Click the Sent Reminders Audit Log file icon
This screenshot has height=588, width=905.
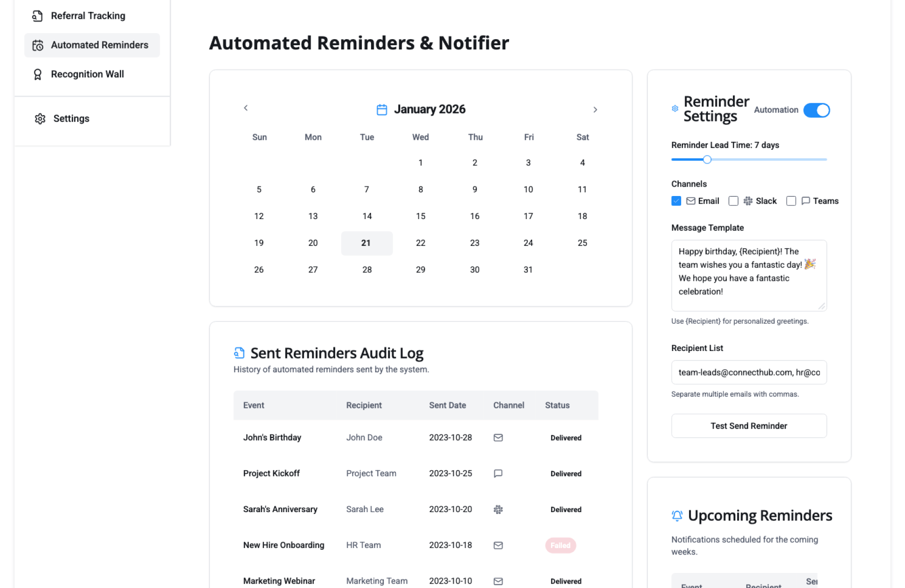[x=239, y=353]
